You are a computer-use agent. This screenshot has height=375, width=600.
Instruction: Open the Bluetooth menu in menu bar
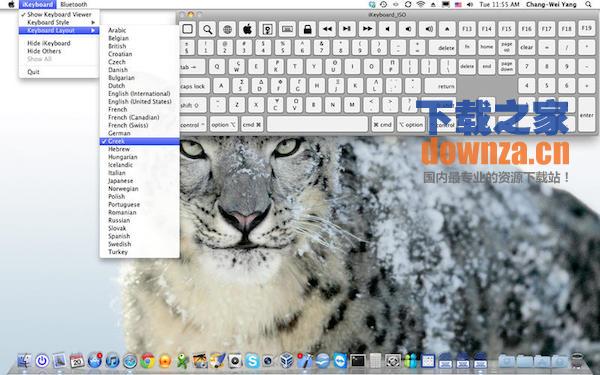pyautogui.click(x=74, y=4)
